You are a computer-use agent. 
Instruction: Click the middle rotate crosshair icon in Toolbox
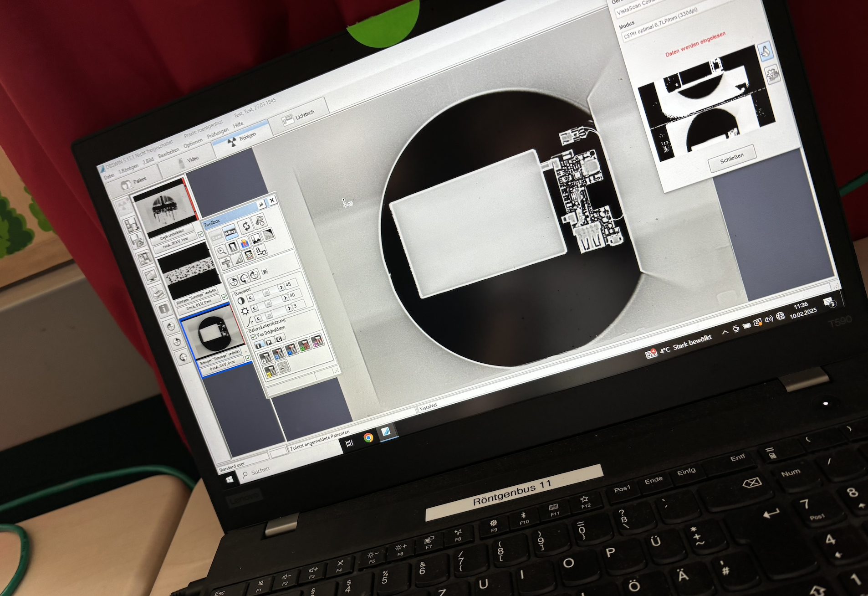point(244,279)
